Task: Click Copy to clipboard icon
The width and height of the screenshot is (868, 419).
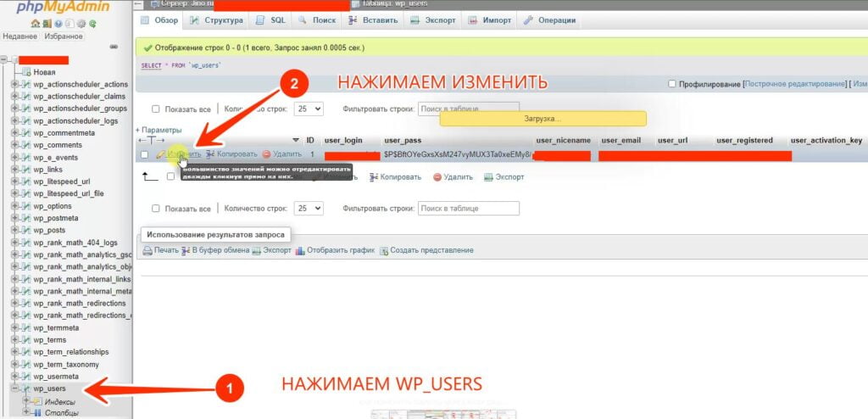Action: click(x=186, y=250)
